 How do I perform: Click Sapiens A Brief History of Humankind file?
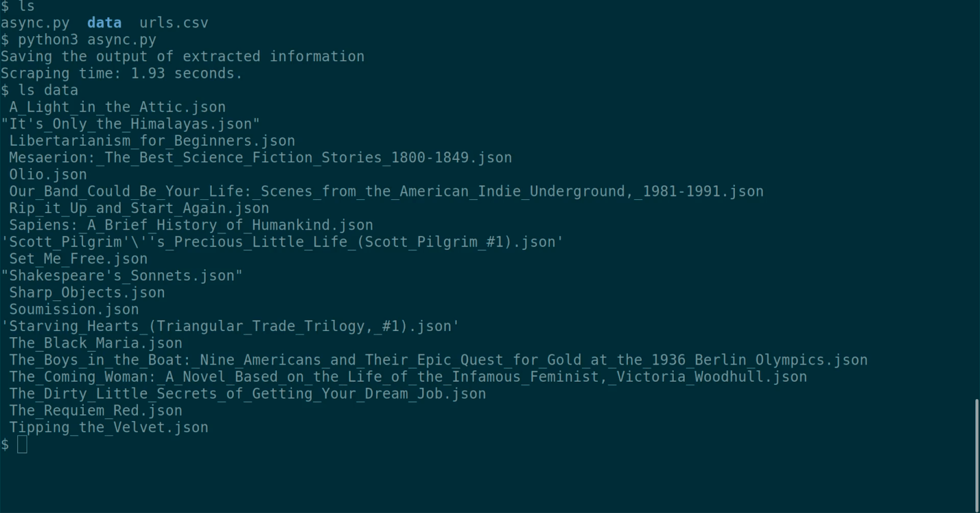click(x=190, y=225)
